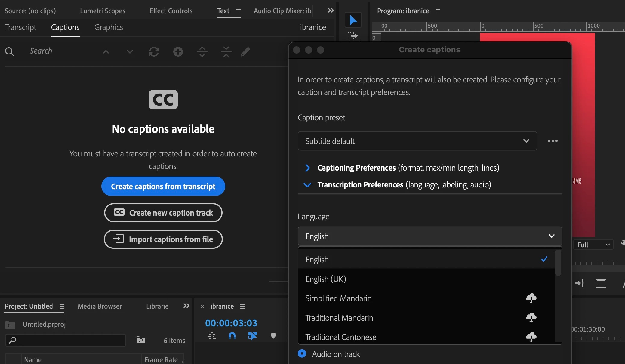Download Simplified Mandarin language pack

click(x=531, y=298)
